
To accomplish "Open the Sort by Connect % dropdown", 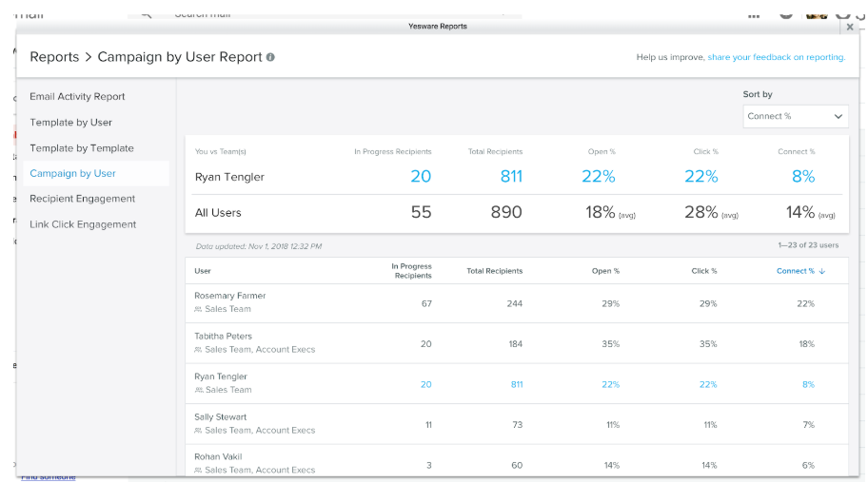I will (x=795, y=116).
